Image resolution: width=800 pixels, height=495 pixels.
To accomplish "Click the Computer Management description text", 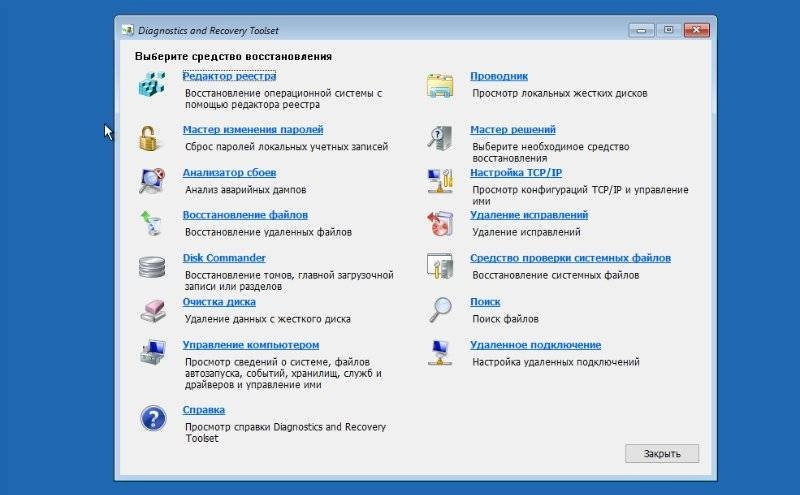I will [x=283, y=373].
